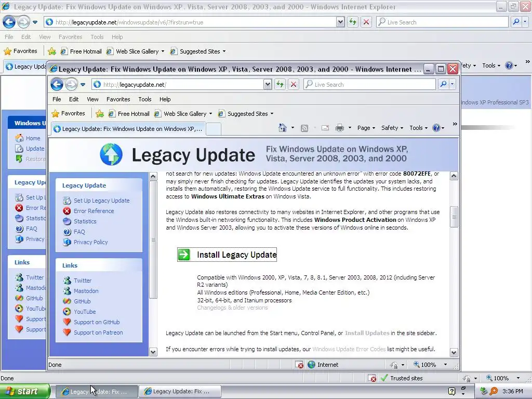Click popup blocker icon in background status bar
532x399 pixels.
[x=372, y=378]
